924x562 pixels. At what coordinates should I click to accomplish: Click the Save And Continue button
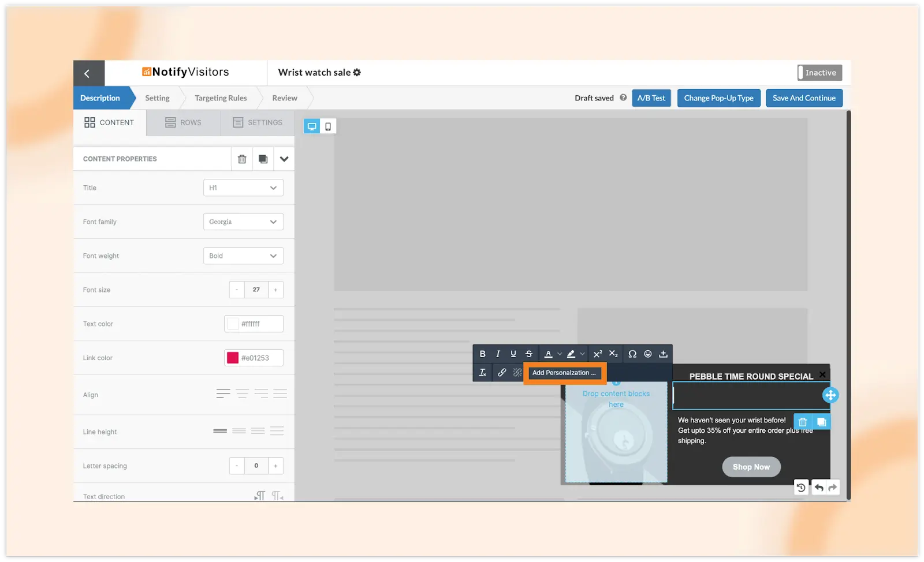click(804, 98)
